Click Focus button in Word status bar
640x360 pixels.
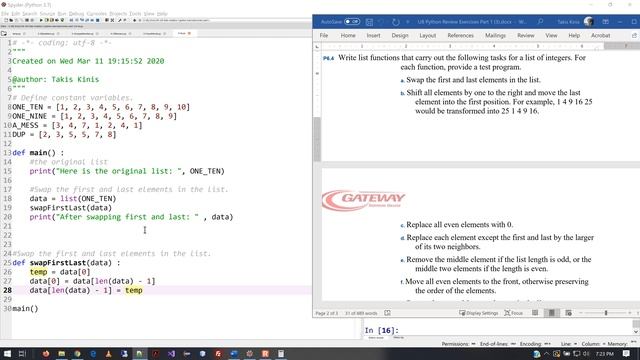pyautogui.click(x=513, y=313)
